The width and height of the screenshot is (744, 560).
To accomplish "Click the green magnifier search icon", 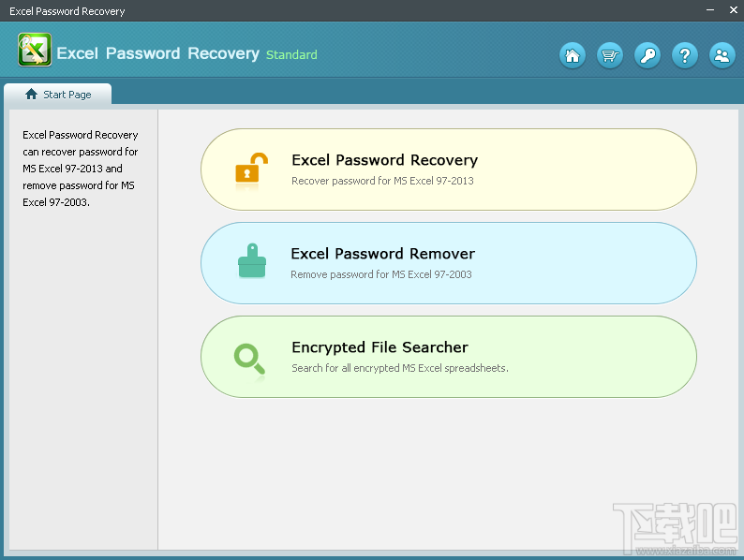I will 249,357.
